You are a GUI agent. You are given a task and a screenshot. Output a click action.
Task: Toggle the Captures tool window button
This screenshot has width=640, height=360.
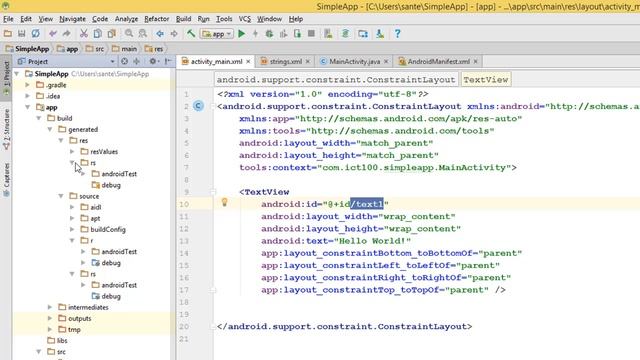click(x=6, y=180)
